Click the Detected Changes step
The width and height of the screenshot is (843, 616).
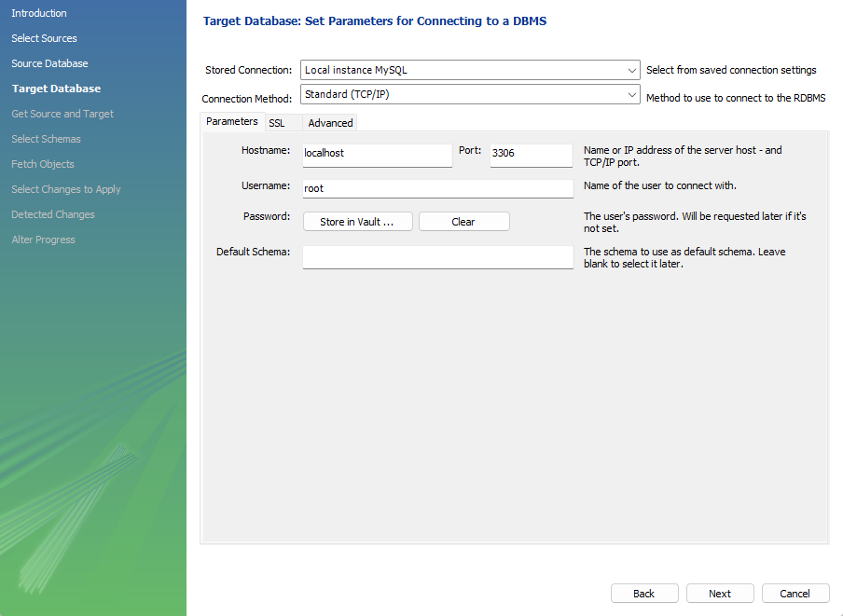pos(53,215)
